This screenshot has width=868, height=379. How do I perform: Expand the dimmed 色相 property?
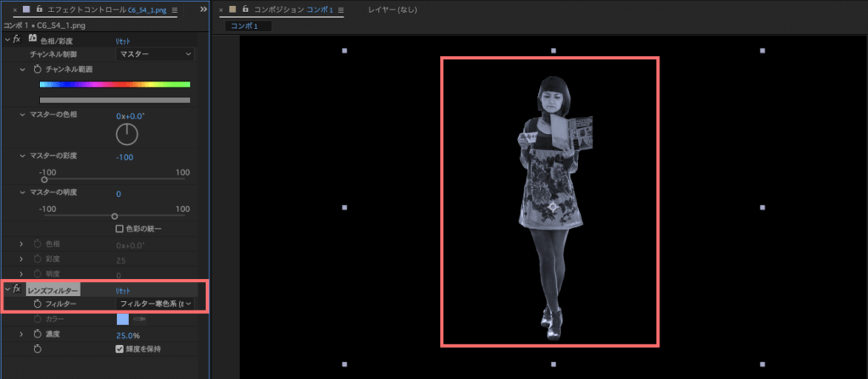click(21, 244)
